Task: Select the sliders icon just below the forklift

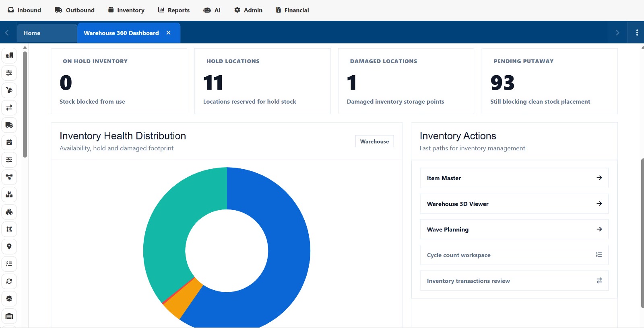Action: pyautogui.click(x=9, y=73)
